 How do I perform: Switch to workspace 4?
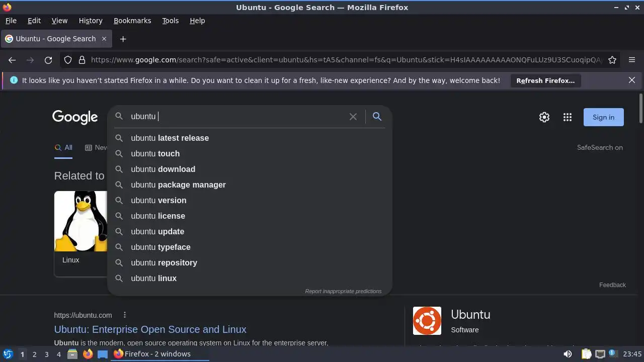click(x=58, y=354)
